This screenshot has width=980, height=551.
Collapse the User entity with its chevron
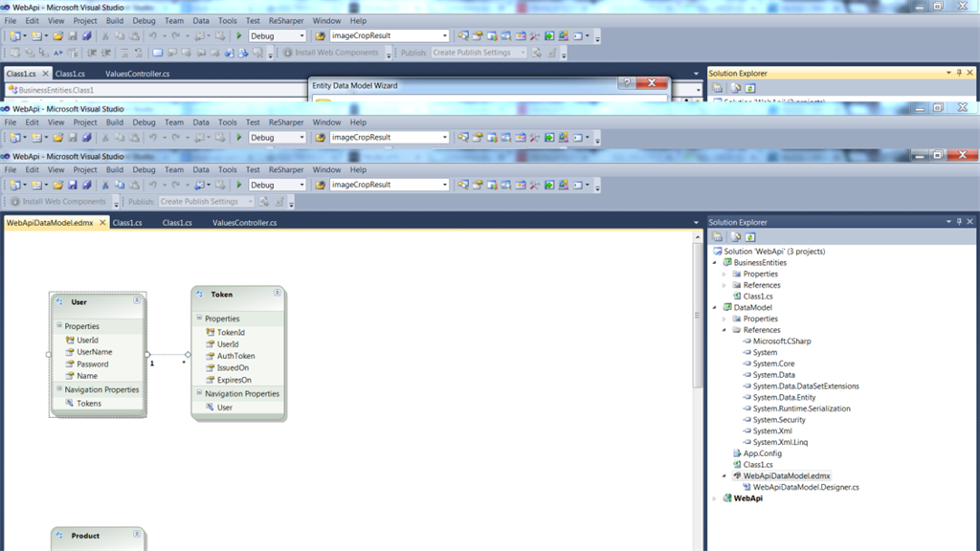tap(136, 300)
